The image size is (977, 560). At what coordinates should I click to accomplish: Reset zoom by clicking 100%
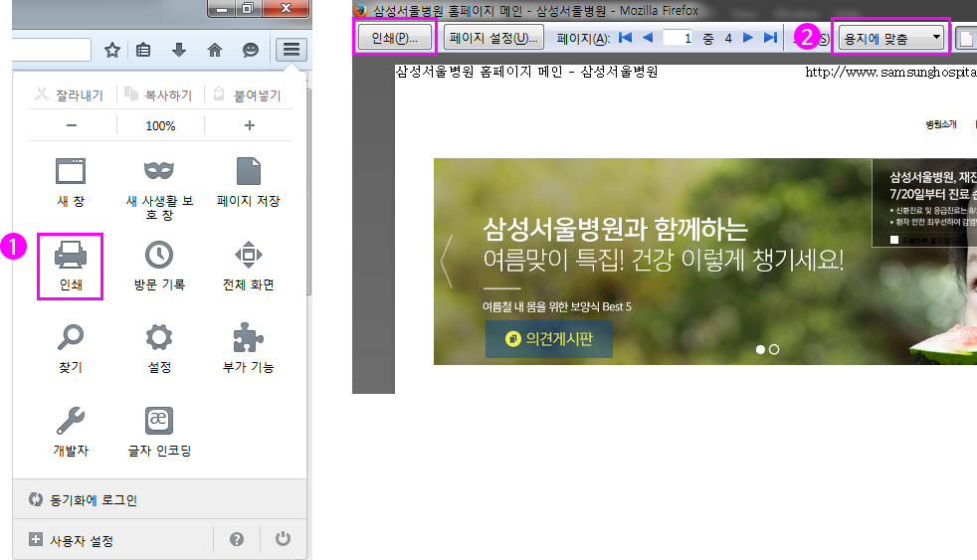click(x=160, y=125)
